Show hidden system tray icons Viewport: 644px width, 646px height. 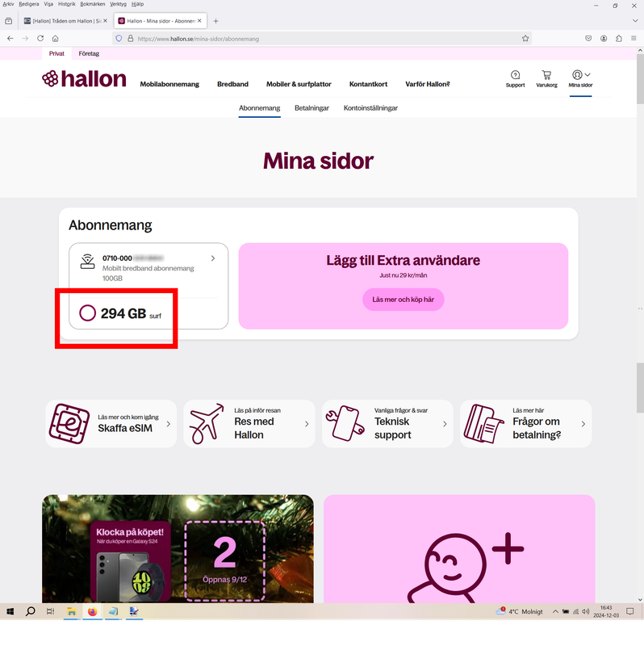tap(555, 611)
